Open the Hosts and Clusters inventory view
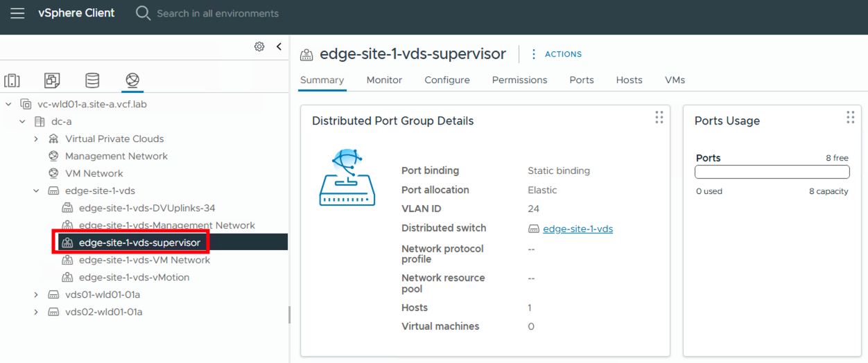This screenshot has height=363, width=868. pos(12,80)
